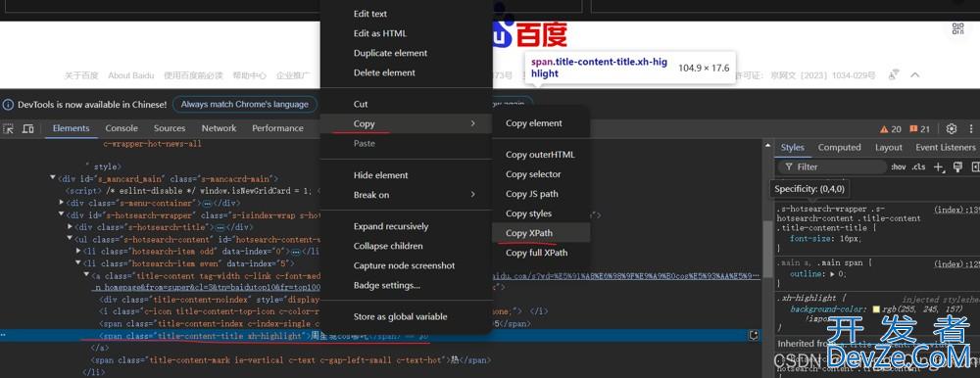Click the three dots before the selected DOM row
This screenshot has width=980, height=378.
4,336
